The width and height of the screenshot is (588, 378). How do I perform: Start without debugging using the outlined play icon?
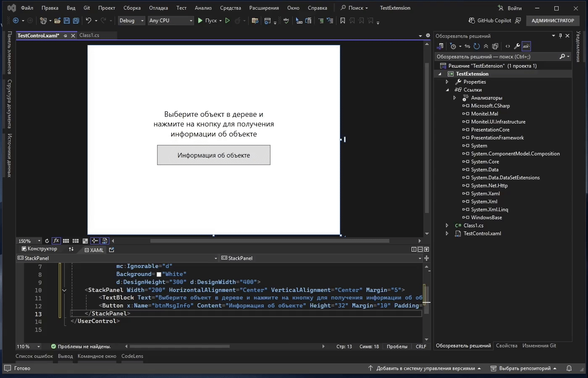coord(228,21)
